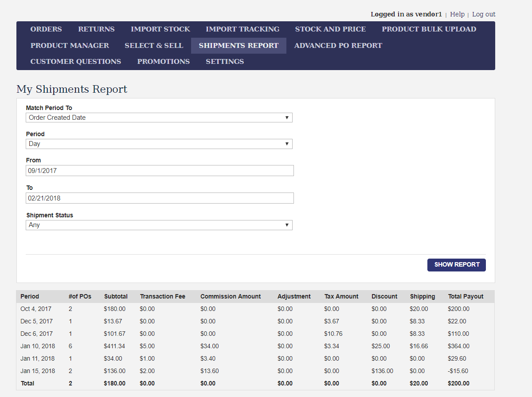
Task: Click the $101.67 subtotal value
Action: 115,334
